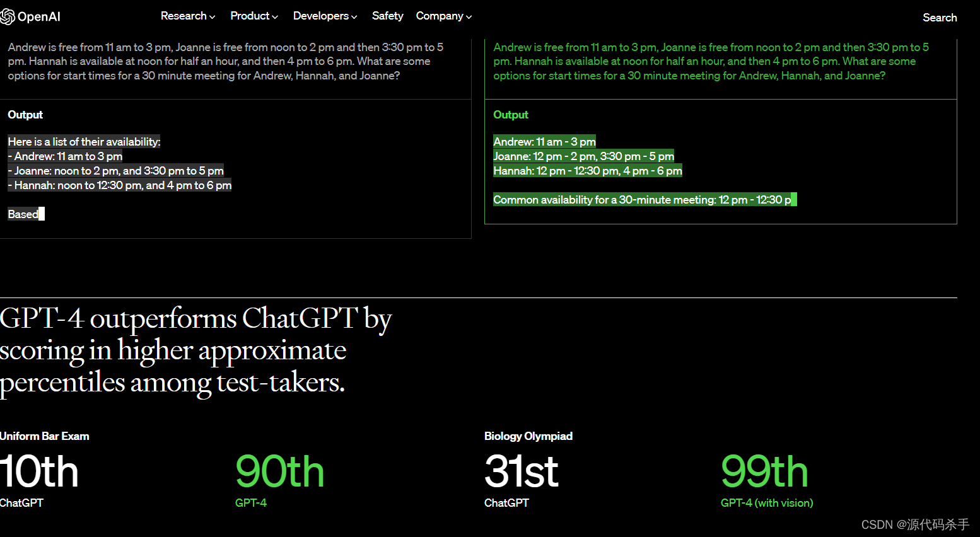Screen dimensions: 980x537
Task: Click 'Common availability for a 30-minute meeting' line
Action: coord(643,200)
